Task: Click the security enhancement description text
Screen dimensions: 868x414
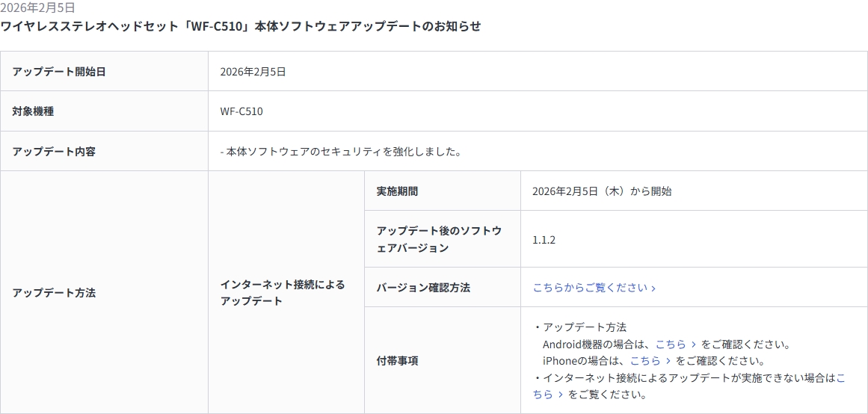Action: pyautogui.click(x=341, y=152)
